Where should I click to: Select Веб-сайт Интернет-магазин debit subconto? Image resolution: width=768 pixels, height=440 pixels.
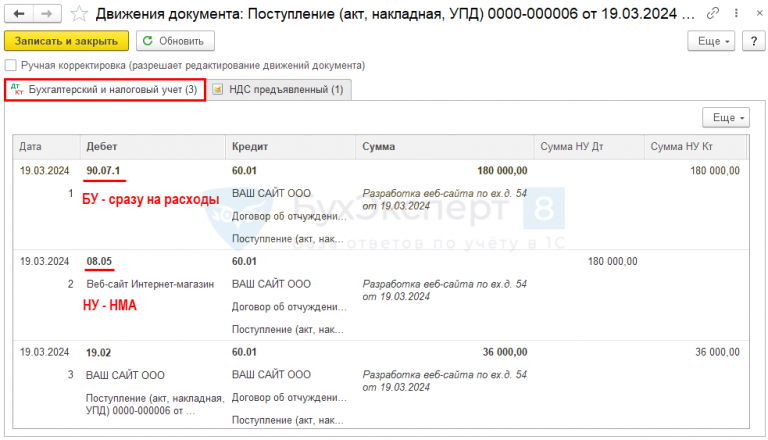[150, 284]
